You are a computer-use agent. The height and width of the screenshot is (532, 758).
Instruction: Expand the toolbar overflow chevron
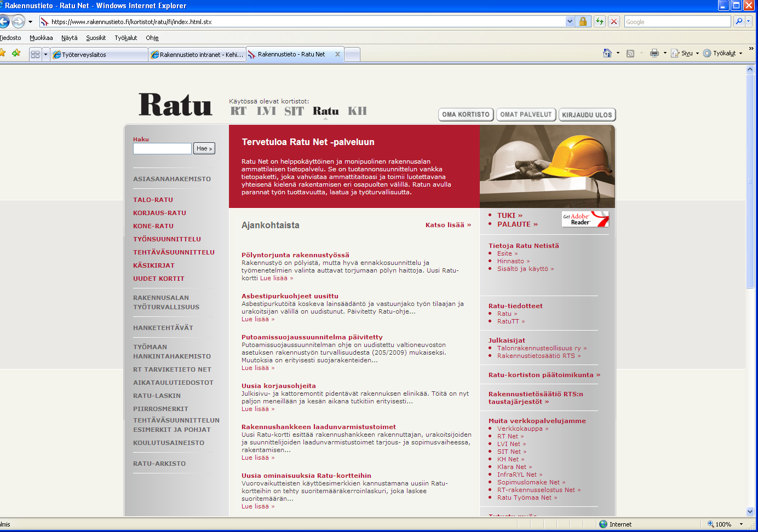click(x=751, y=49)
